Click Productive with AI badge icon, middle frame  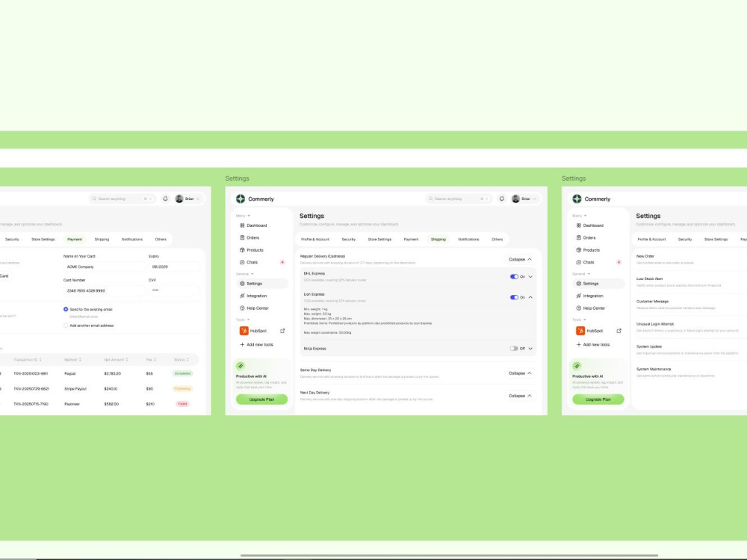pos(241,366)
